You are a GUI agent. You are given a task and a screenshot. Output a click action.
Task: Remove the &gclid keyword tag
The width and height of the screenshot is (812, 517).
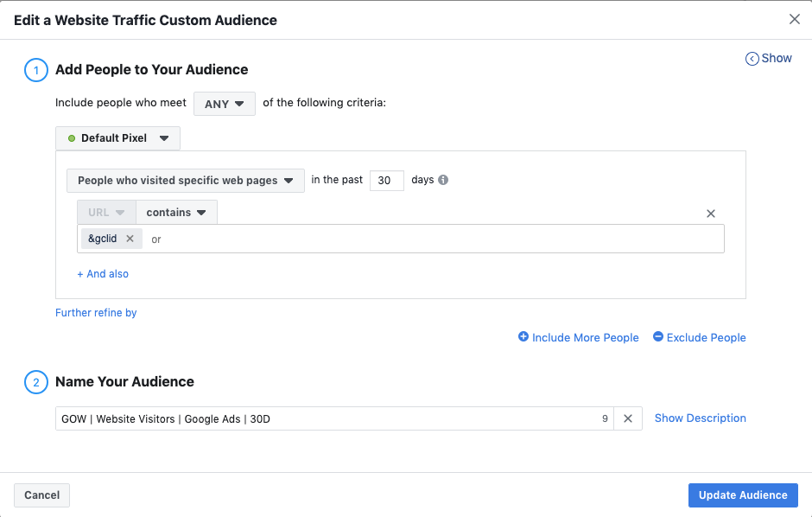pyautogui.click(x=130, y=238)
